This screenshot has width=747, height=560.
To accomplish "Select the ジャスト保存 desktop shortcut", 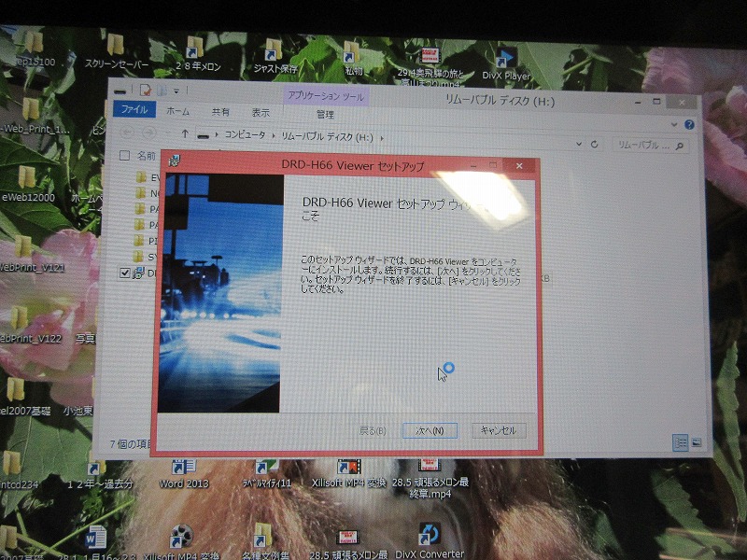I will (275, 58).
